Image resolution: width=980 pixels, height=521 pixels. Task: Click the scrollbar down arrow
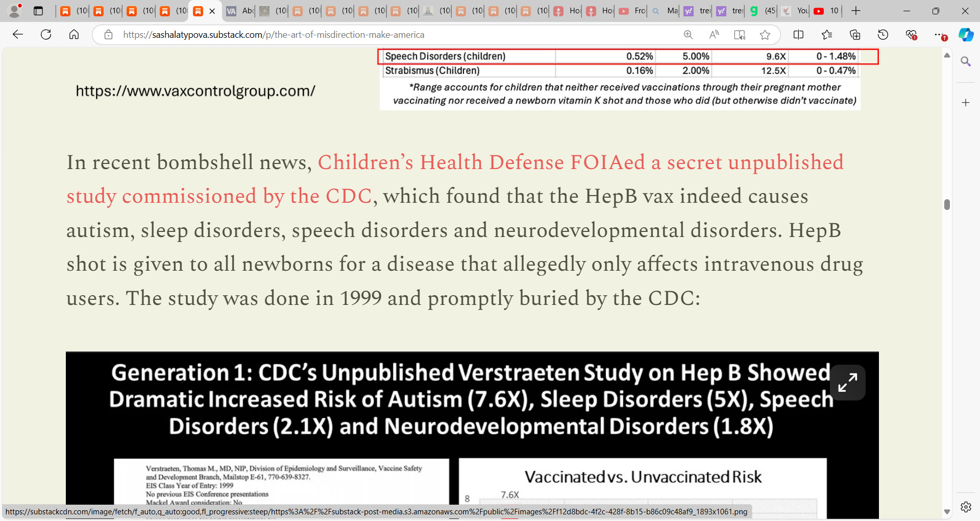(947, 511)
